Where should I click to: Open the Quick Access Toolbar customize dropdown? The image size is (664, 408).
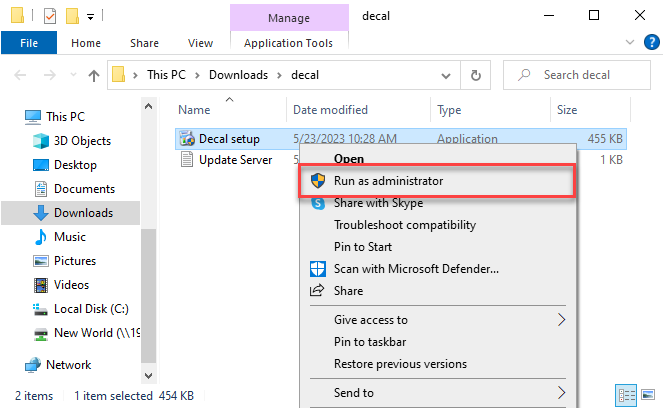91,16
